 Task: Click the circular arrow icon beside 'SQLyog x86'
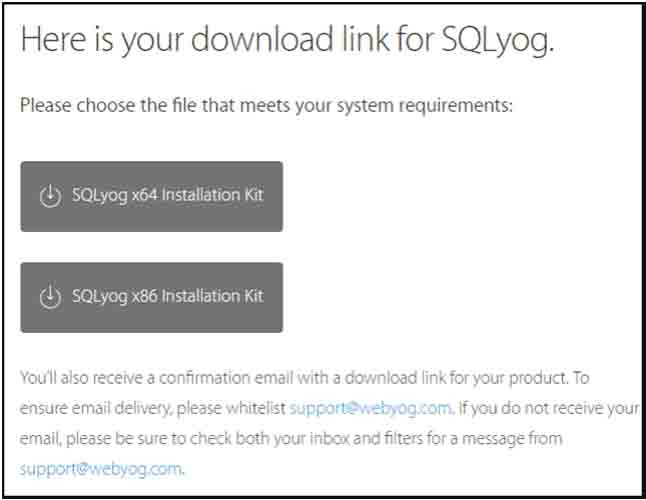(50, 297)
